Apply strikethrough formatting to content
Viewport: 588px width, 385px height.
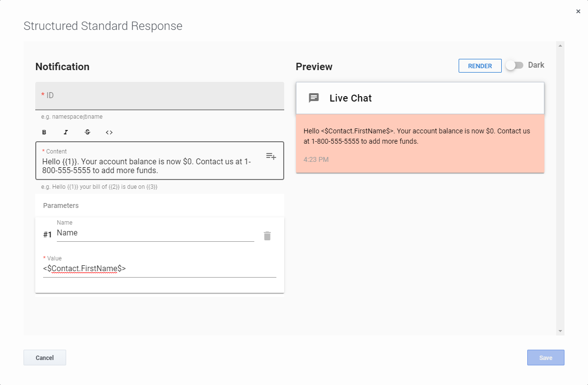click(x=87, y=132)
